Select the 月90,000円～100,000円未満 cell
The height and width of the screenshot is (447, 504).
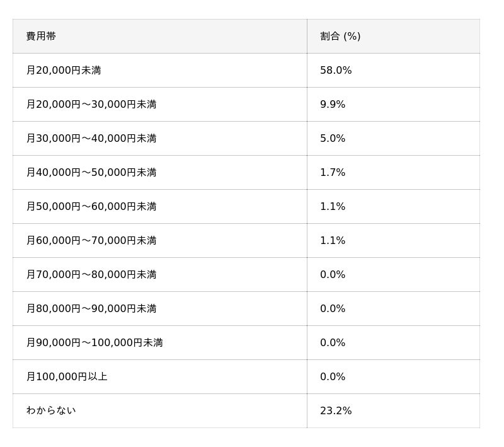(x=94, y=343)
